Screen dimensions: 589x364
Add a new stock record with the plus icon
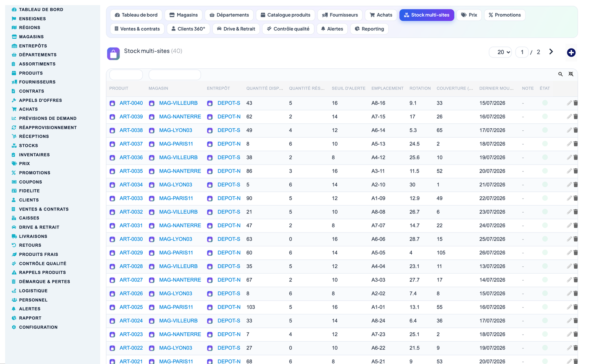tap(571, 53)
